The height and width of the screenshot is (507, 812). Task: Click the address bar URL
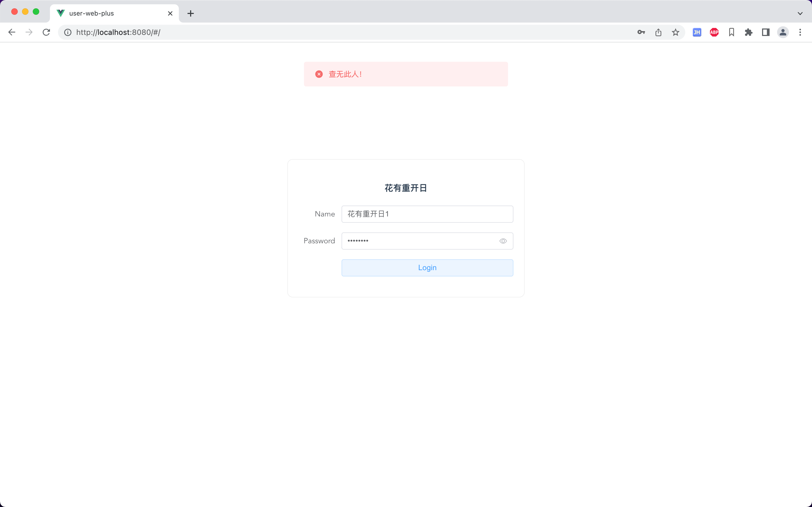118,32
